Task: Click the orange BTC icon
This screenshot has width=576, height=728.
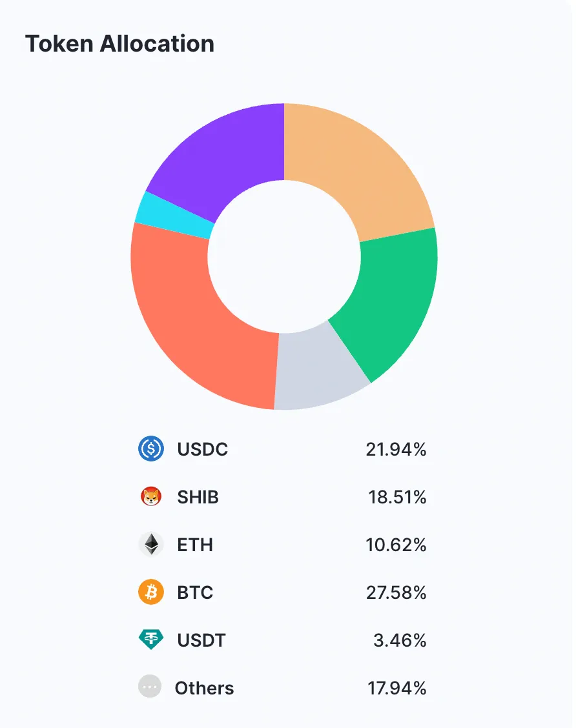Action: tap(151, 592)
